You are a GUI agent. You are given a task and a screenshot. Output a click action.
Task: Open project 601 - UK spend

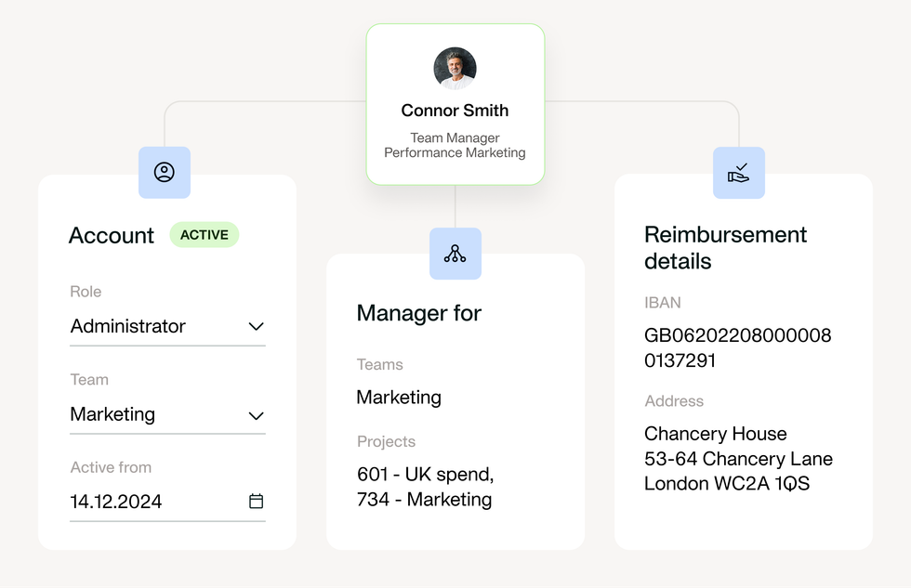424,474
